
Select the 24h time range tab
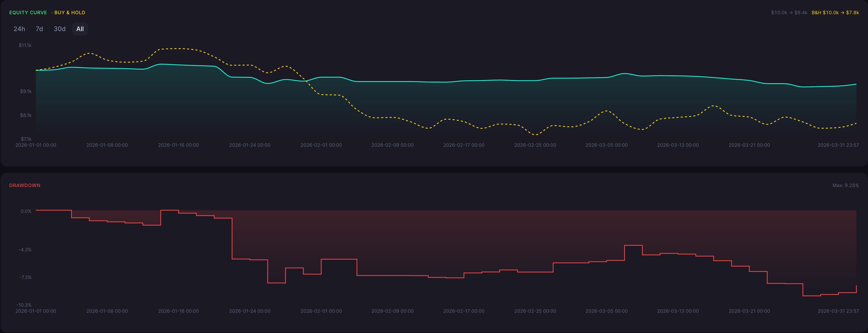point(19,29)
